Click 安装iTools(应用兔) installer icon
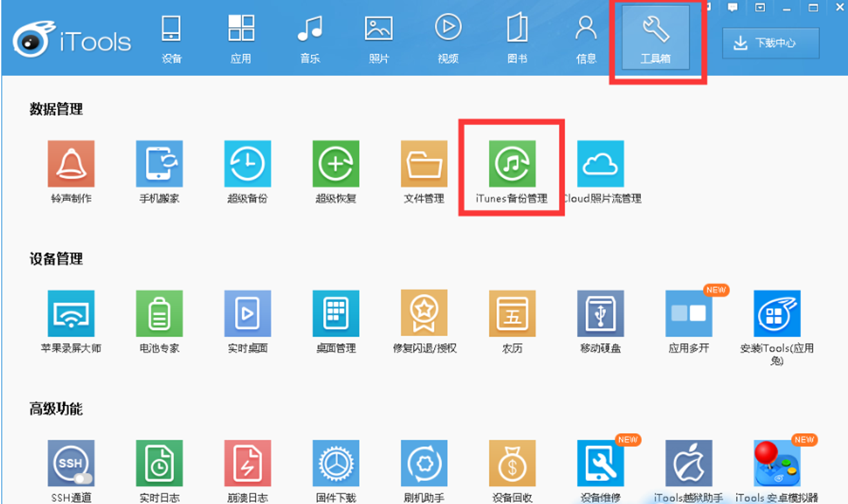The image size is (848, 504). point(777,313)
